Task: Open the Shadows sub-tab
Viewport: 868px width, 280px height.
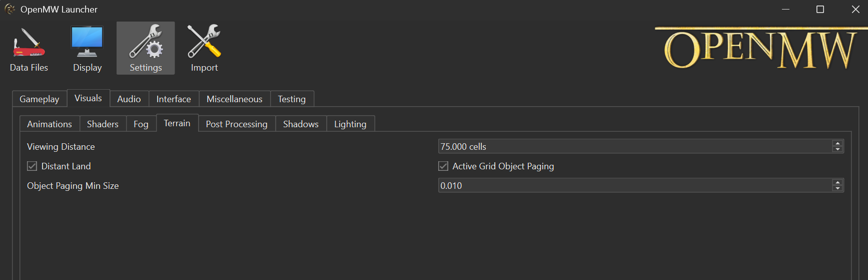Action: 301,124
